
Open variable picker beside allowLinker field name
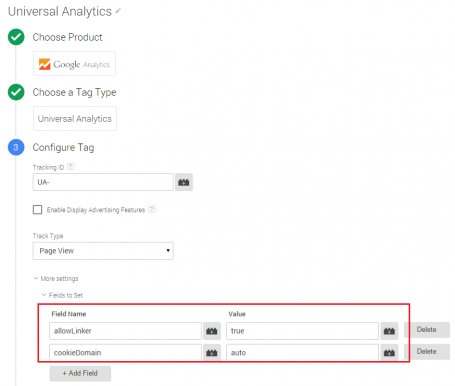click(212, 331)
